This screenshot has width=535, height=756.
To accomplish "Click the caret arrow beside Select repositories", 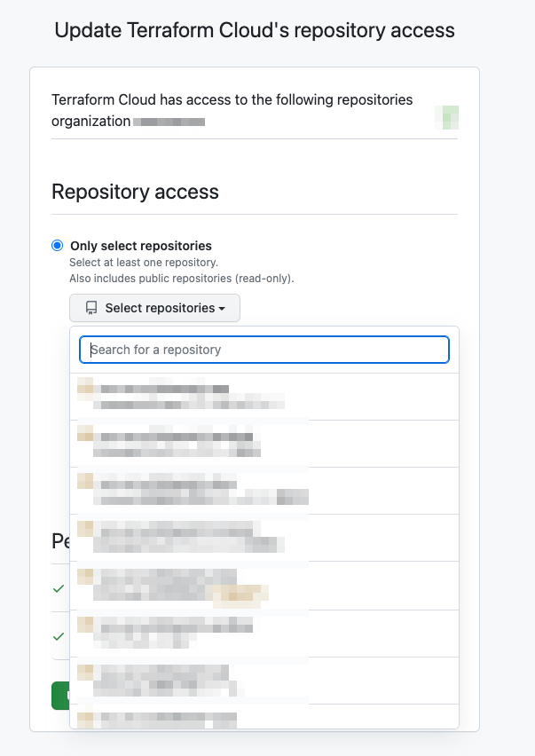I will (x=222, y=309).
